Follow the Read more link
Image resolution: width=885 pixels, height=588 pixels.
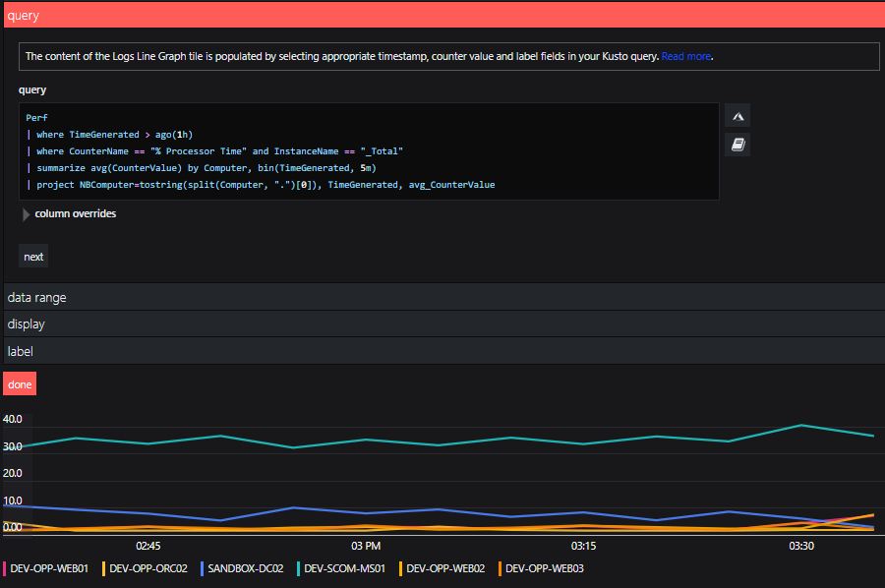click(x=685, y=57)
